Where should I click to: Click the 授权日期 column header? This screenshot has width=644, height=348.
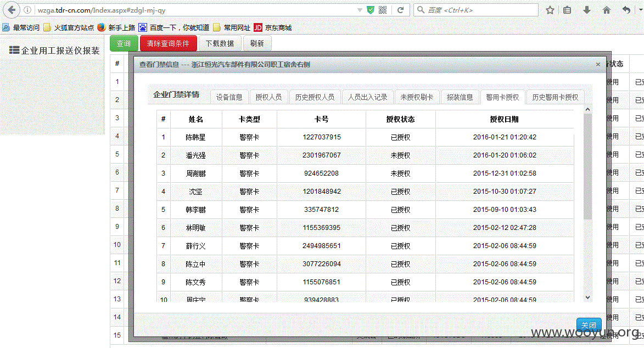(505, 119)
